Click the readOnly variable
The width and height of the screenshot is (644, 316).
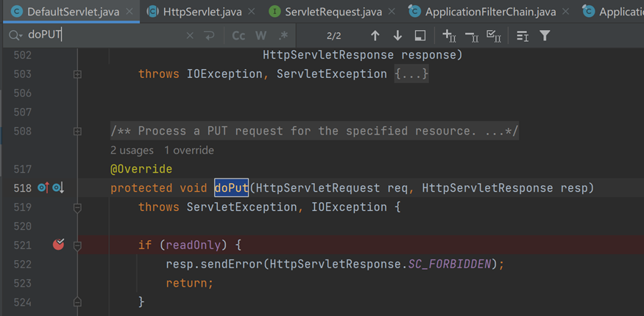point(194,245)
